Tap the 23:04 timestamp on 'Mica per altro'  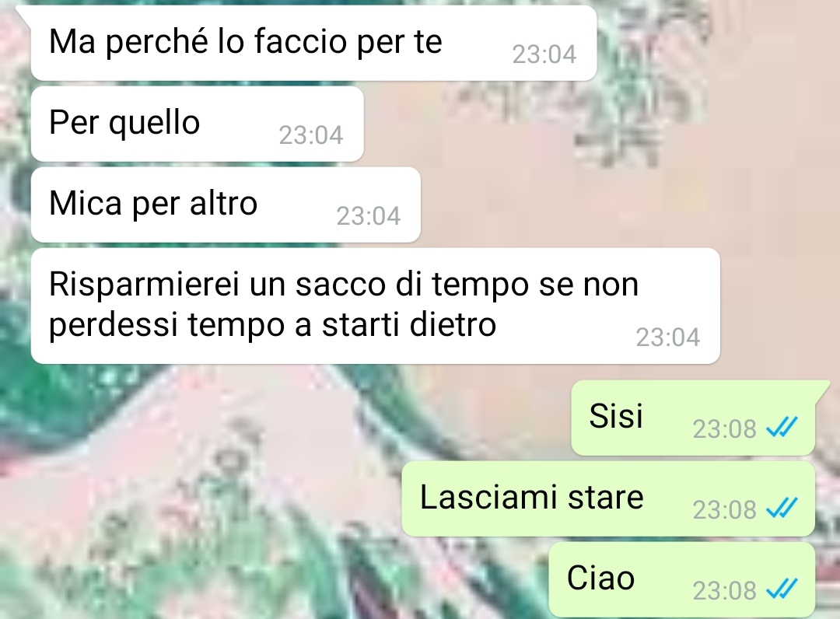[x=369, y=215]
